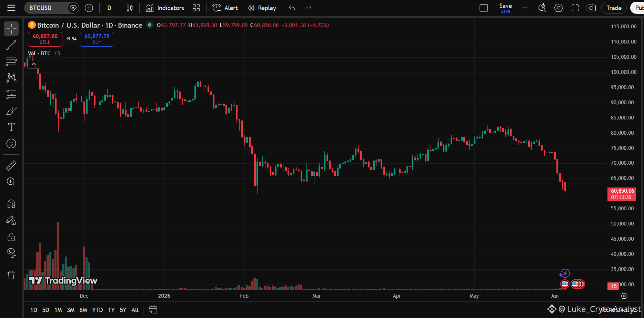The width and height of the screenshot is (644, 318).
Task: Select the 6M time range
Action: 83,310
